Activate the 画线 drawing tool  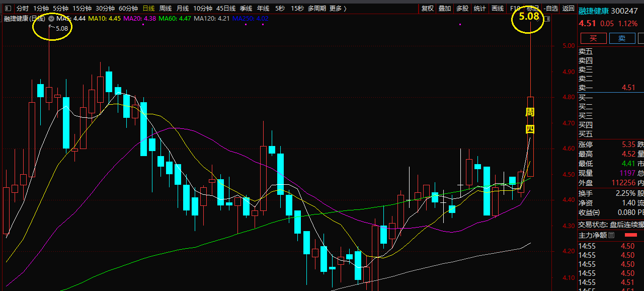click(x=498, y=9)
